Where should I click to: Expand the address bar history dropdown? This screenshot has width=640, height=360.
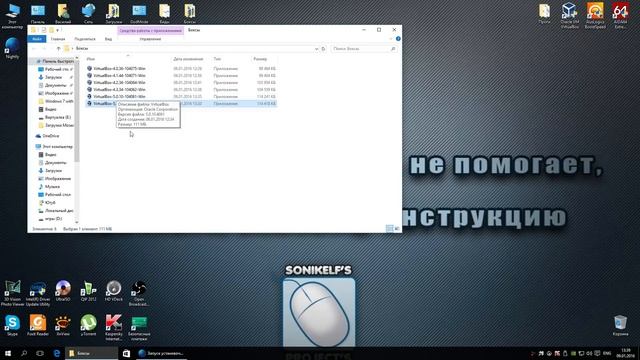(x=316, y=49)
